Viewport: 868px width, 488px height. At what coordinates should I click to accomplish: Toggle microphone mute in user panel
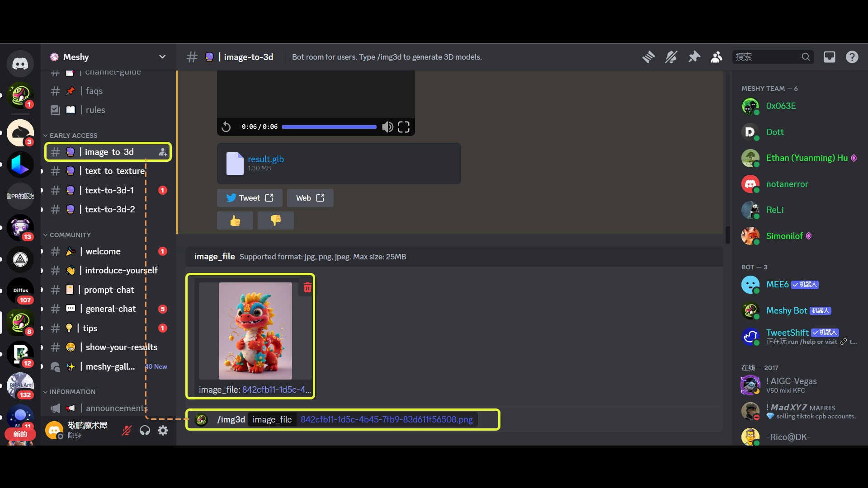tap(127, 431)
